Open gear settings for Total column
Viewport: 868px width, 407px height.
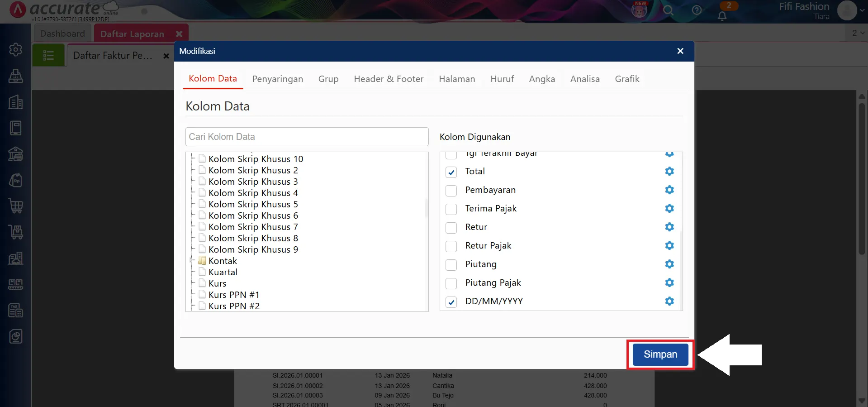click(669, 171)
